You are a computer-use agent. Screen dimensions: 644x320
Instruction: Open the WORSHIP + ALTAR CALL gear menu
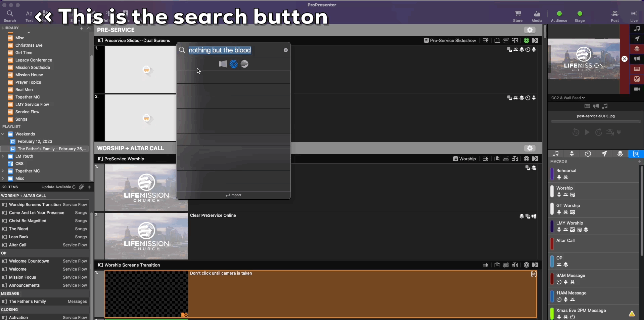coord(530,148)
